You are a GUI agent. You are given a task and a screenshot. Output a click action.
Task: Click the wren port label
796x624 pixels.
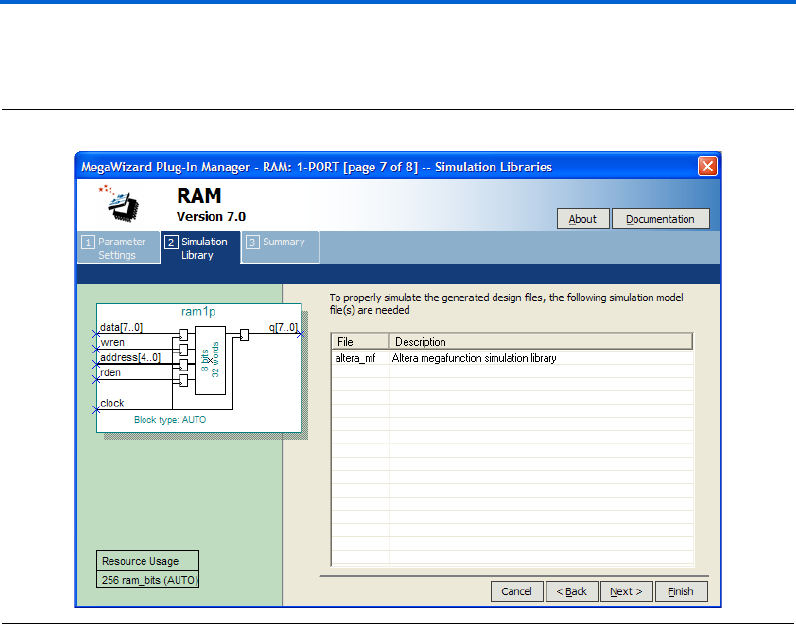pyautogui.click(x=112, y=342)
